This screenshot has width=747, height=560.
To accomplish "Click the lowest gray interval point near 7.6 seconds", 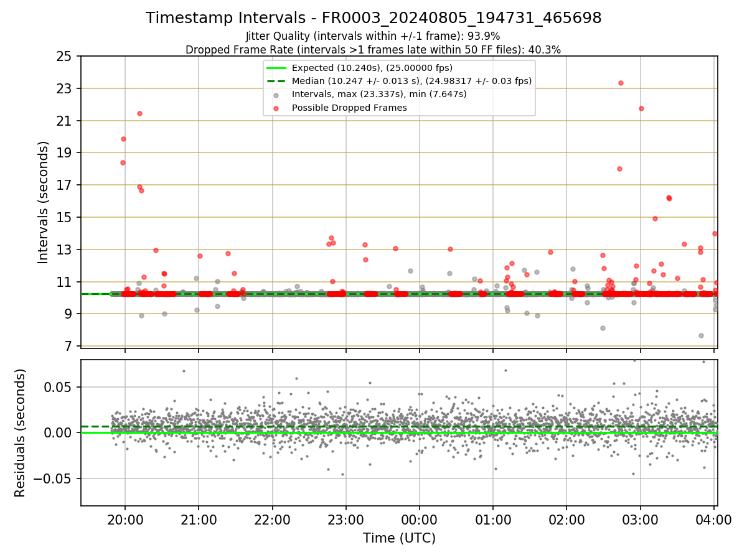I will pyautogui.click(x=701, y=335).
